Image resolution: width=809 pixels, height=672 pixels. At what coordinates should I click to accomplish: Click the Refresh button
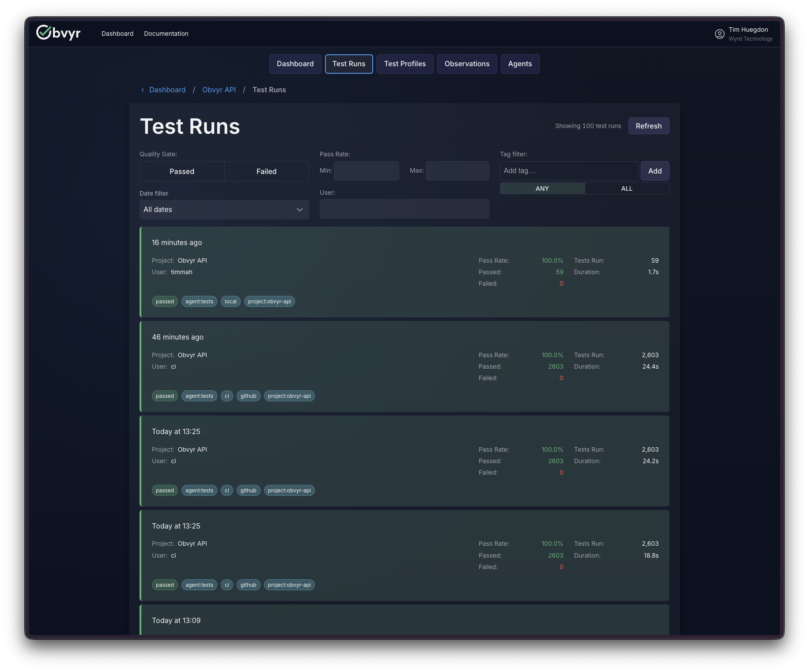648,126
